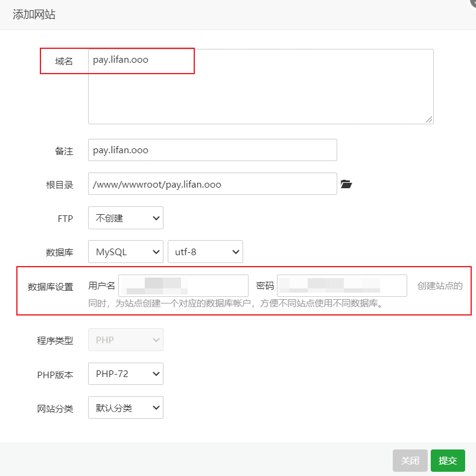Click the disabled PHP 程序类型 dropdown
Image resolution: width=476 pixels, height=476 pixels.
(x=125, y=340)
